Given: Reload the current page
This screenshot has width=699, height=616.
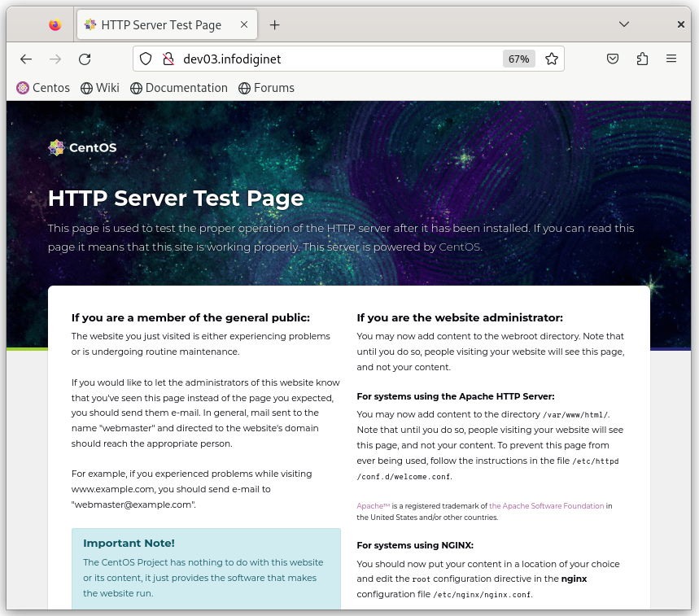Looking at the screenshot, I should [85, 59].
